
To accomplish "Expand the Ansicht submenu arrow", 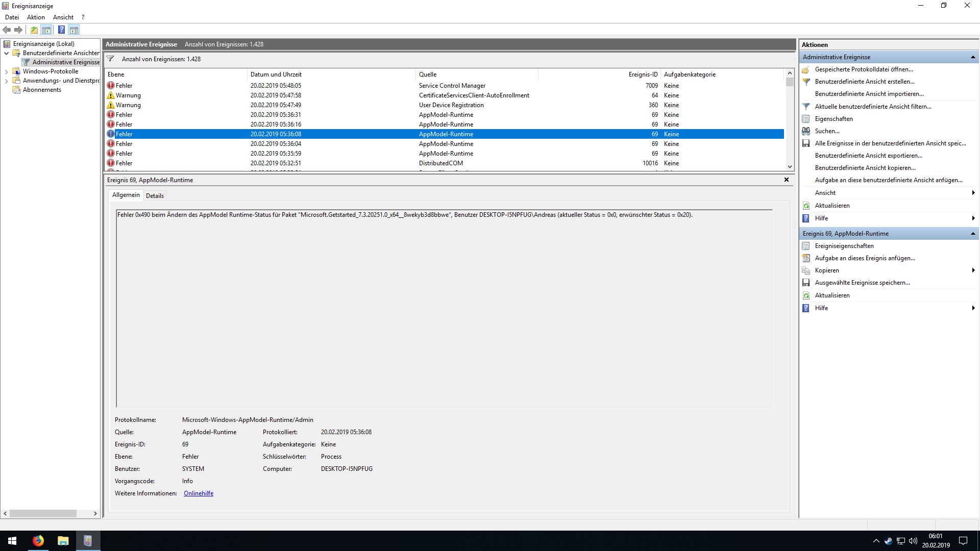I will (x=973, y=193).
